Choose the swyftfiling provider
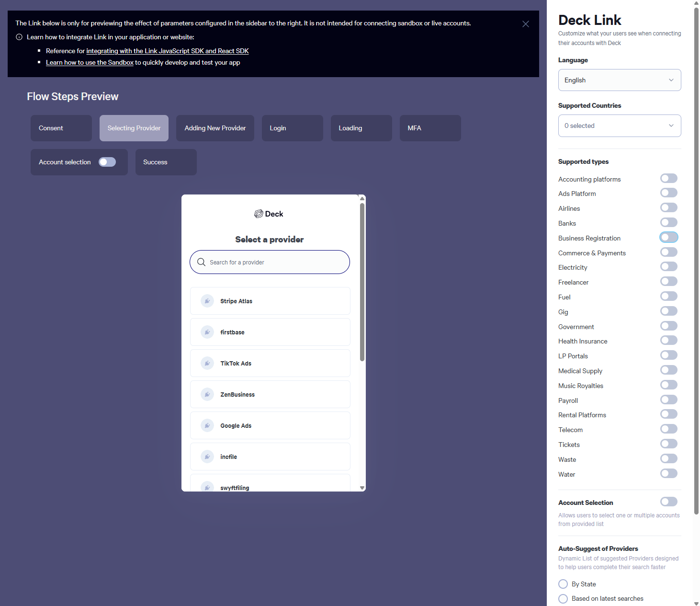This screenshot has height=606, width=700. click(x=270, y=483)
